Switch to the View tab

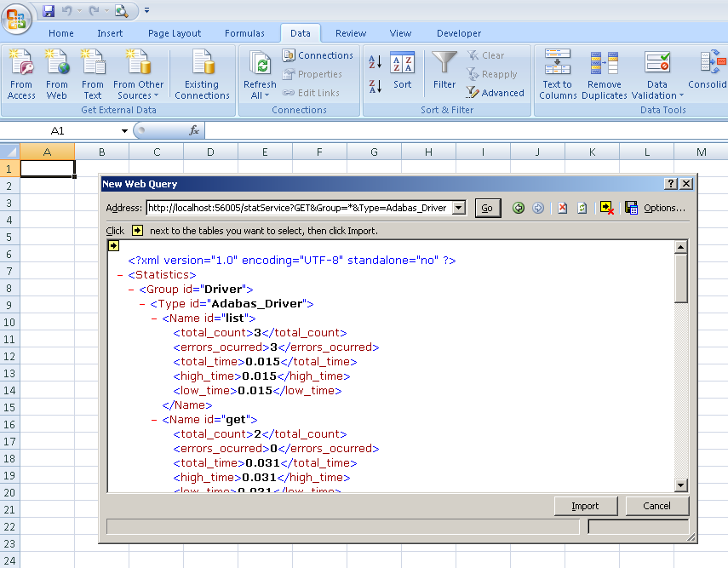[400, 33]
